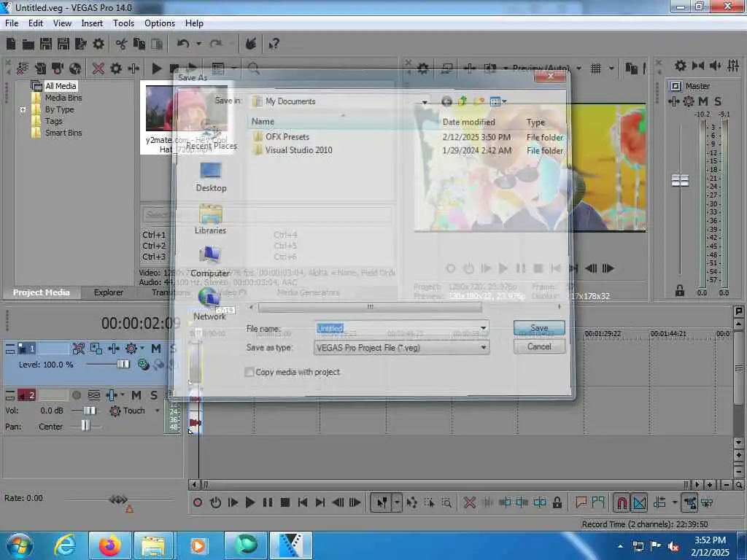The height and width of the screenshot is (560, 747).
Task: Open the File menu
Action: 12,23
